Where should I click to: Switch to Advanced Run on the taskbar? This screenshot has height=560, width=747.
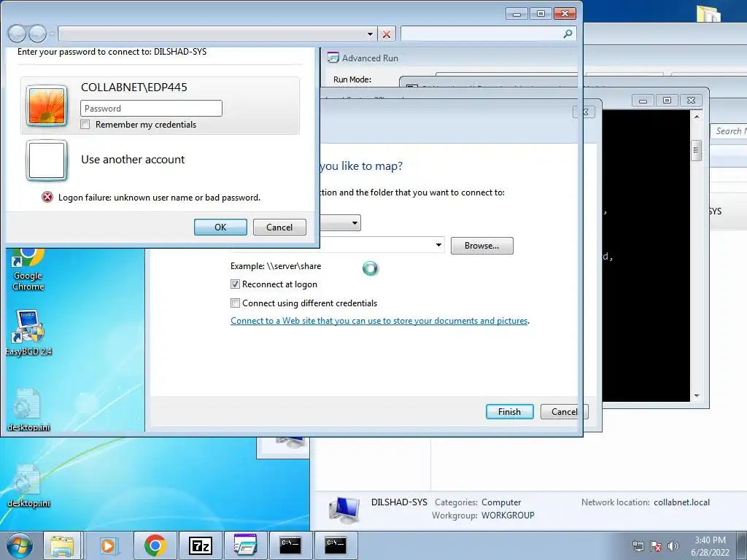coord(245,545)
